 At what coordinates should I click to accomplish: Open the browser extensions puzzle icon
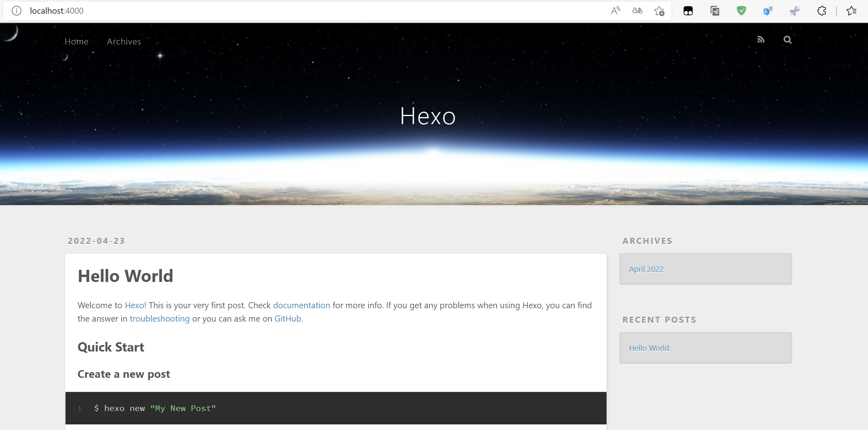tap(822, 11)
